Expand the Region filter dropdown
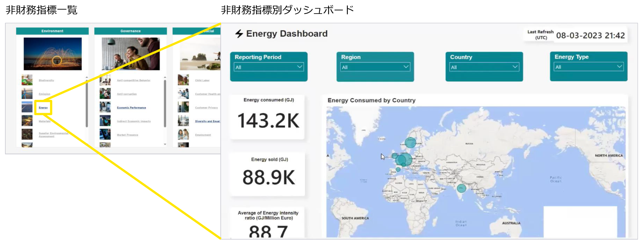644x246 pixels. [375, 67]
